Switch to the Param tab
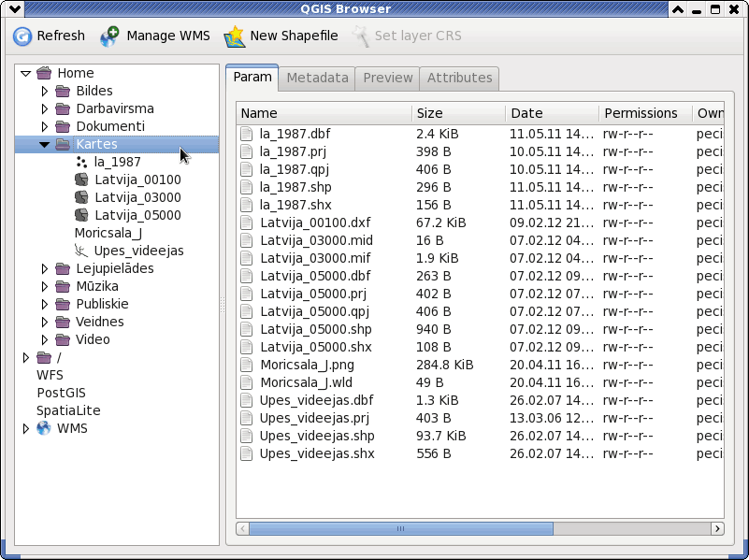This screenshot has width=749, height=560. tap(252, 78)
